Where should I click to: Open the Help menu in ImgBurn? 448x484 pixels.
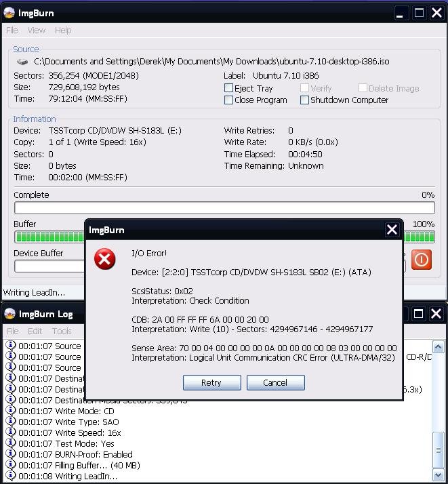63,31
